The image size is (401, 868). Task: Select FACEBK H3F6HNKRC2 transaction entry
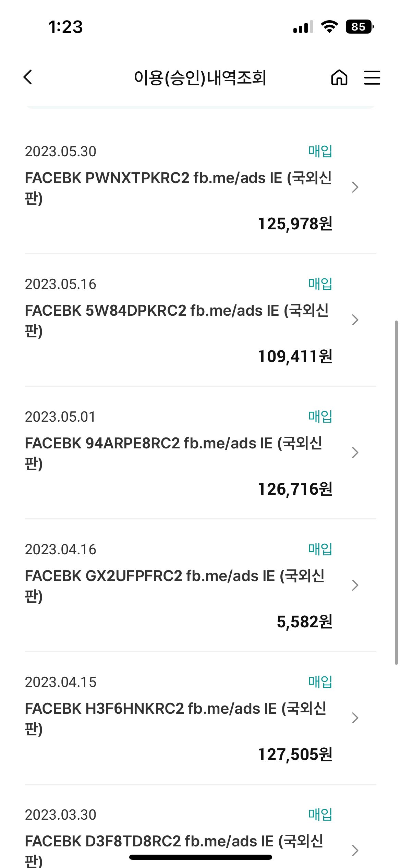coord(200,718)
